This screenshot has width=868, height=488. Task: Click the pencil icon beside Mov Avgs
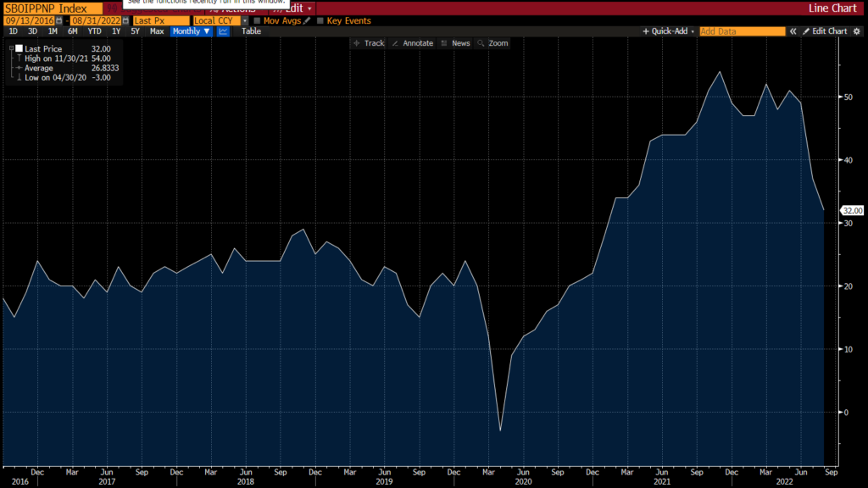[306, 19]
